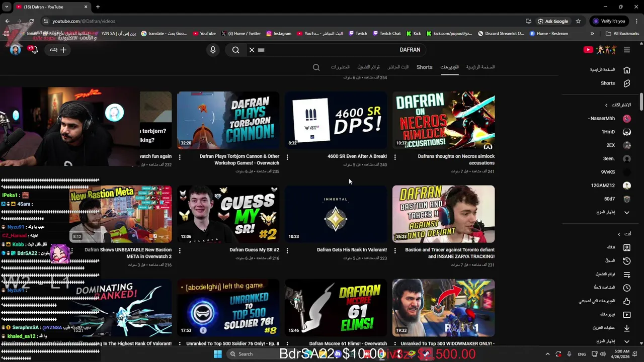
Task: Open the Instagram bookmark
Action: tap(279, 34)
